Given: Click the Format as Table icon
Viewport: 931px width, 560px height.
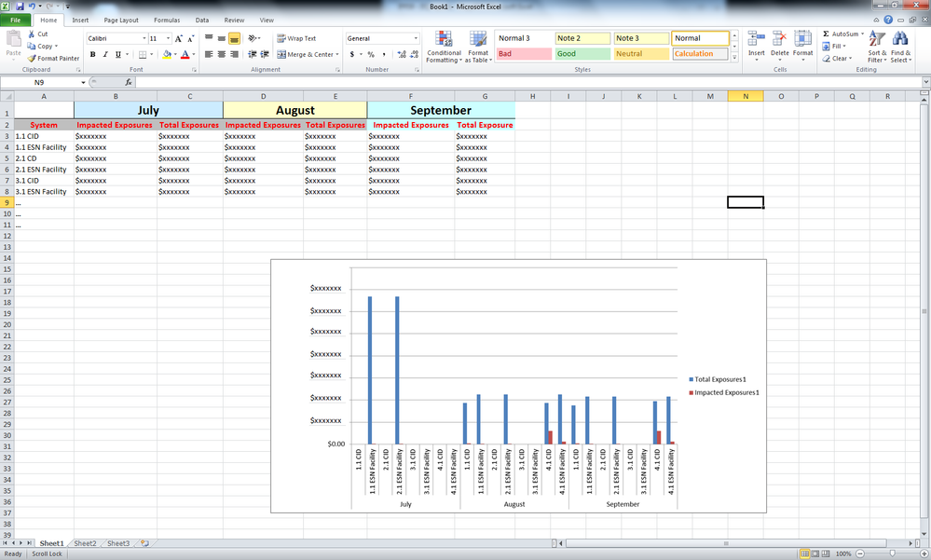Looking at the screenshot, I should pos(478,39).
